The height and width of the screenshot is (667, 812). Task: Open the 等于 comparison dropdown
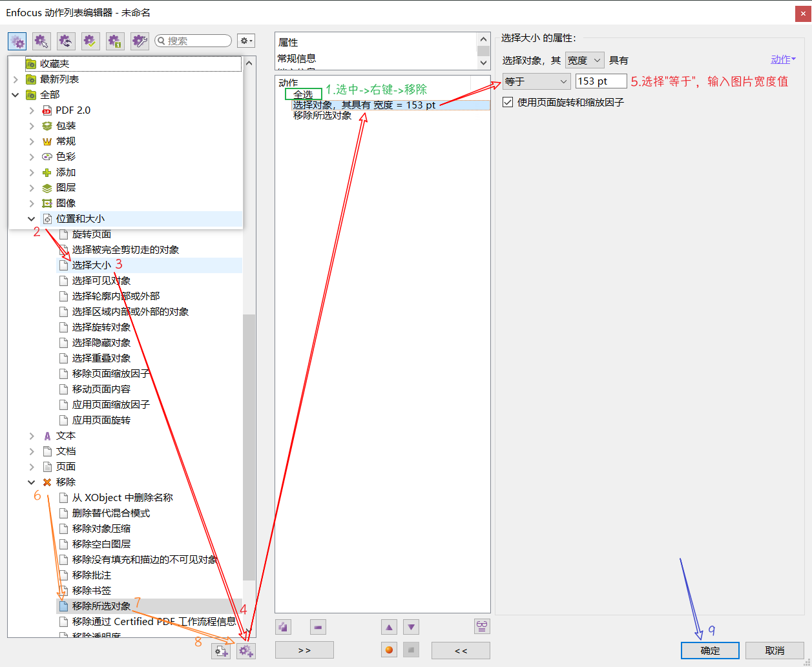[x=537, y=81]
